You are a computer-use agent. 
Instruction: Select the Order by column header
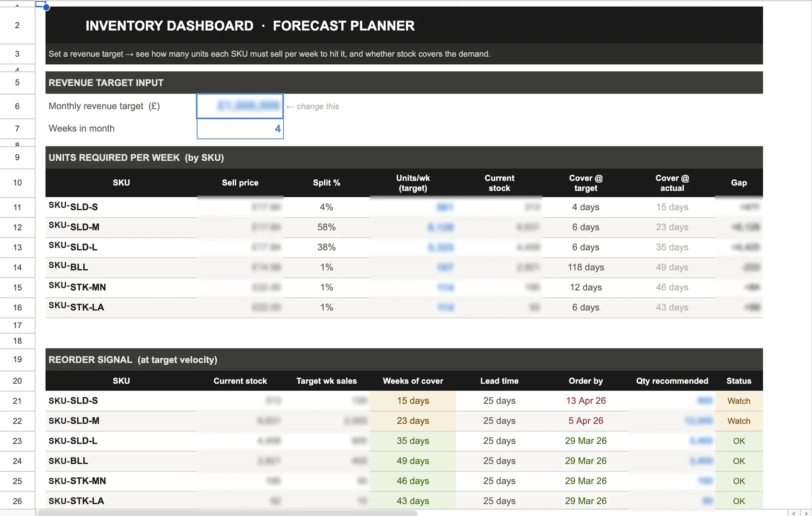point(586,381)
